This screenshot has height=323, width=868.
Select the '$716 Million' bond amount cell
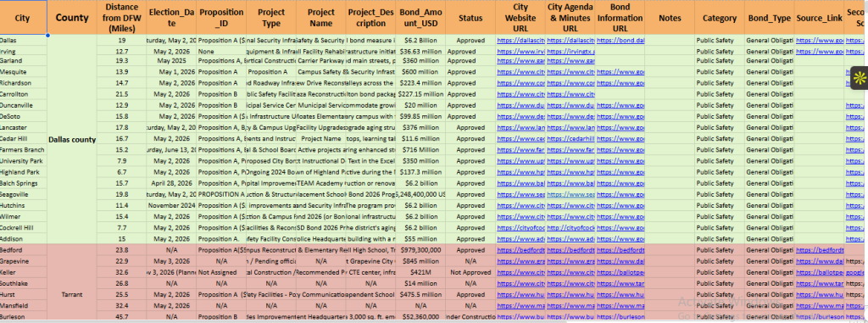(420, 150)
